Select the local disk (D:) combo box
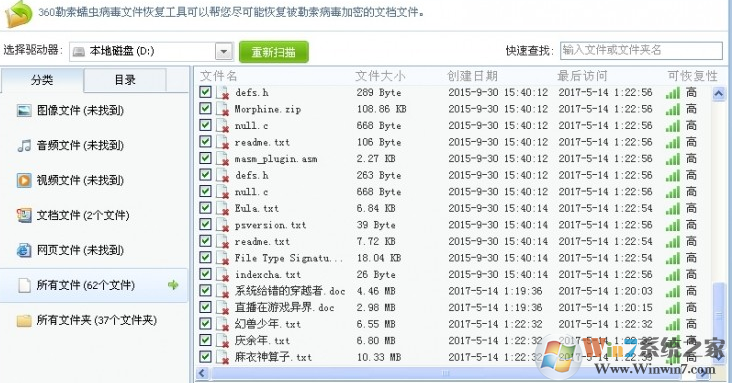The width and height of the screenshot is (732, 383). [151, 51]
